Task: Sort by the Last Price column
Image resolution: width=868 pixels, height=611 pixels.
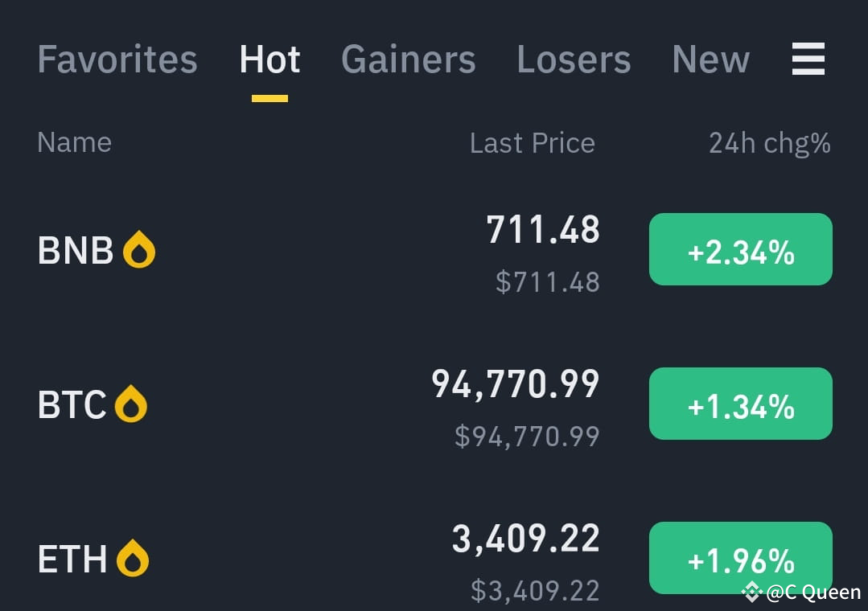Action: [x=532, y=142]
